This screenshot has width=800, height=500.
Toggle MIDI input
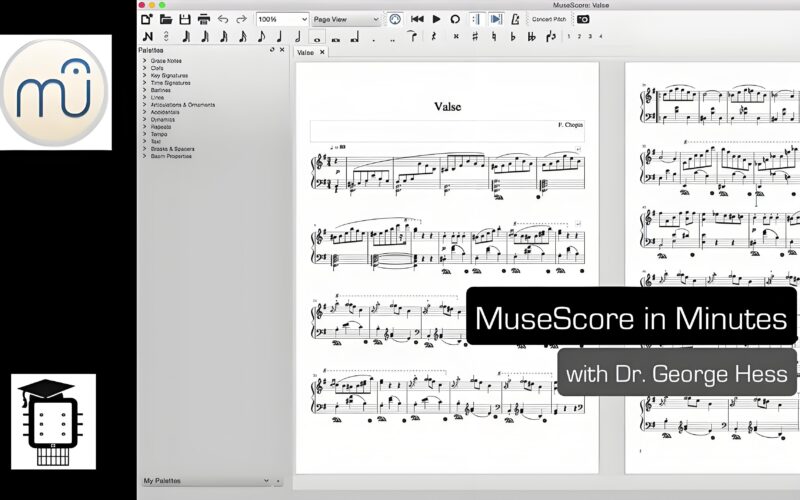[x=394, y=19]
